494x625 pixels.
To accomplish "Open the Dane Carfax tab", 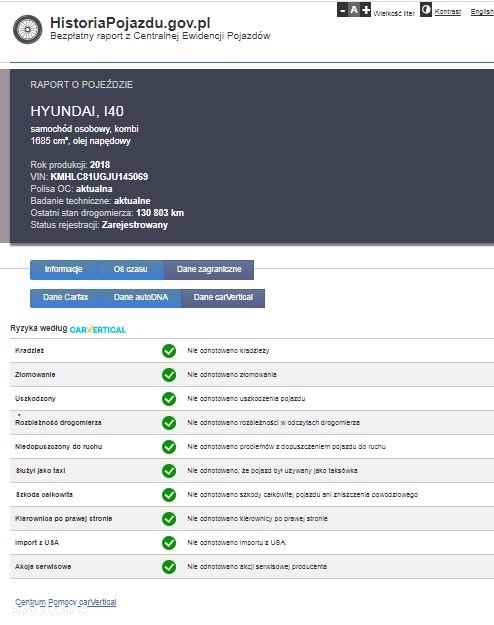I will [x=65, y=297].
